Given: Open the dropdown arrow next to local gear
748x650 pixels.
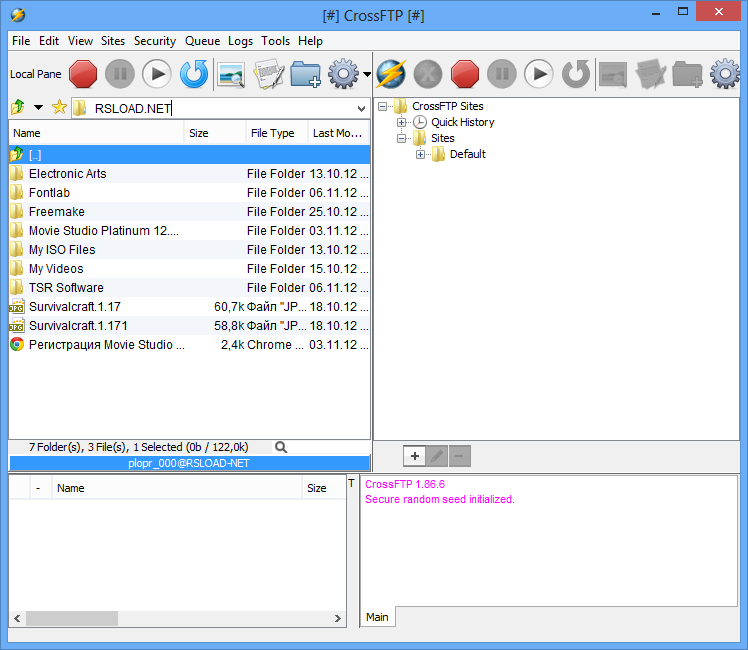Looking at the screenshot, I should (366, 74).
